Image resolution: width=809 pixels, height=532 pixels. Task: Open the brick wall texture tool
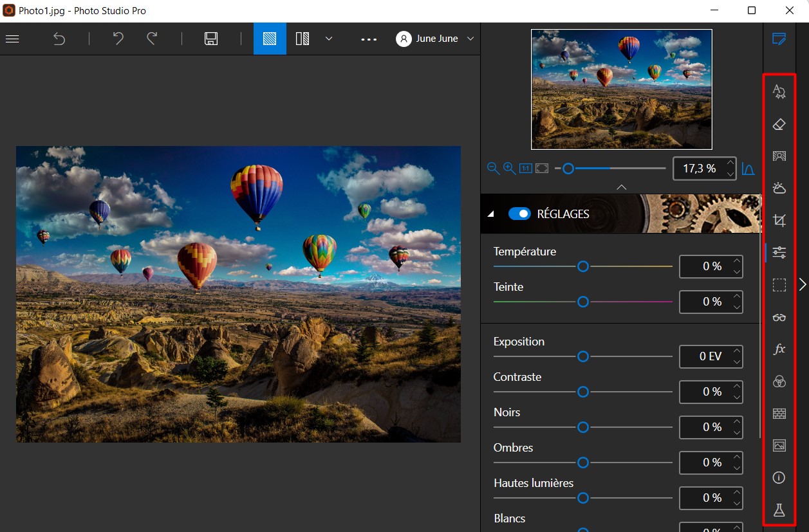coord(779,414)
